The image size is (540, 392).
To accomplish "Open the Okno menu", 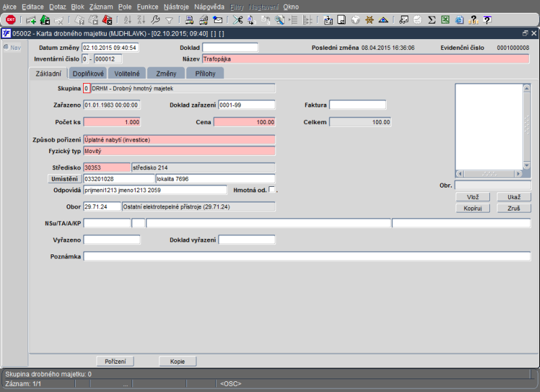I will [291, 7].
